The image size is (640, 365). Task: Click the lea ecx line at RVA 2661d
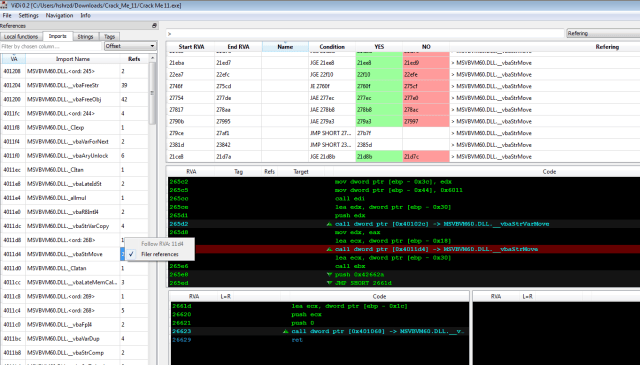click(319, 306)
